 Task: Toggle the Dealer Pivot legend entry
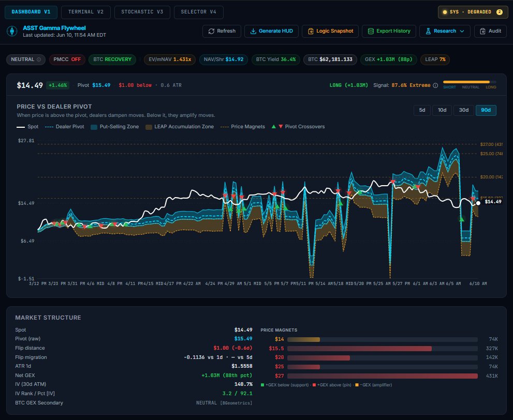(65, 127)
